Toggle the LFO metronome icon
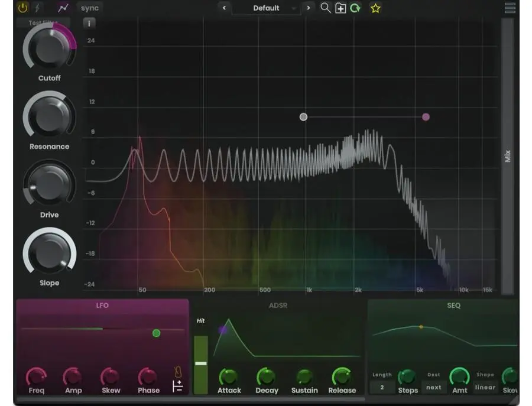The width and height of the screenshot is (532, 406). 178,372
